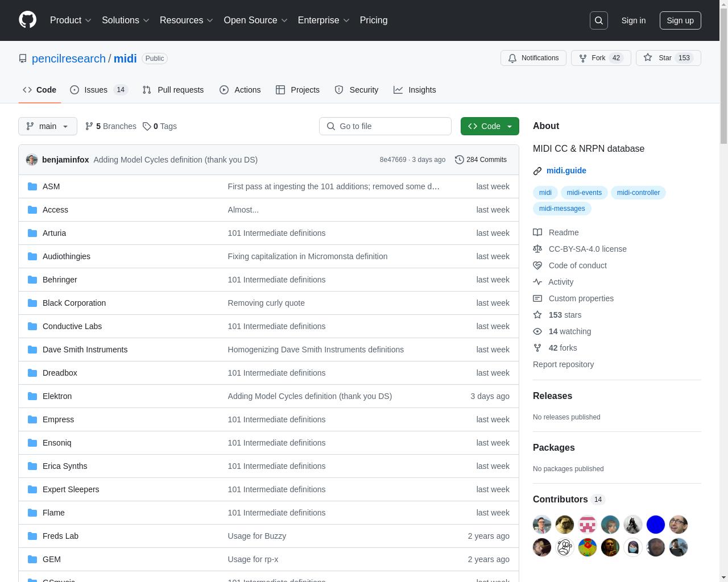Switch to the Projects tab
728x582 pixels.
click(x=297, y=90)
